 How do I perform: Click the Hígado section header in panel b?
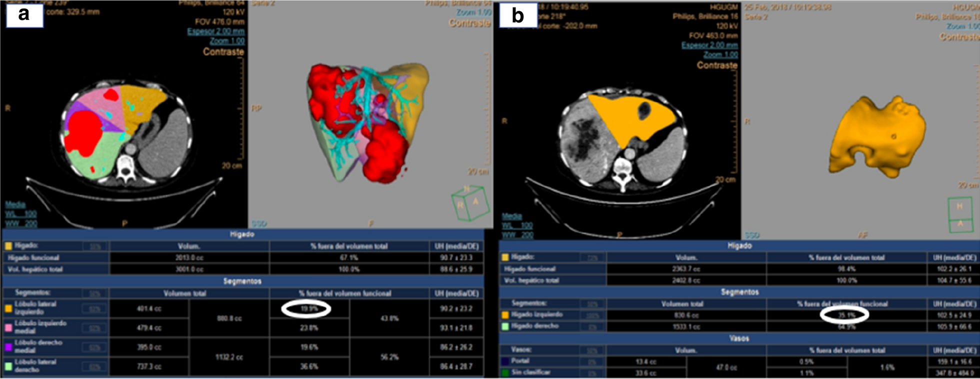(739, 245)
